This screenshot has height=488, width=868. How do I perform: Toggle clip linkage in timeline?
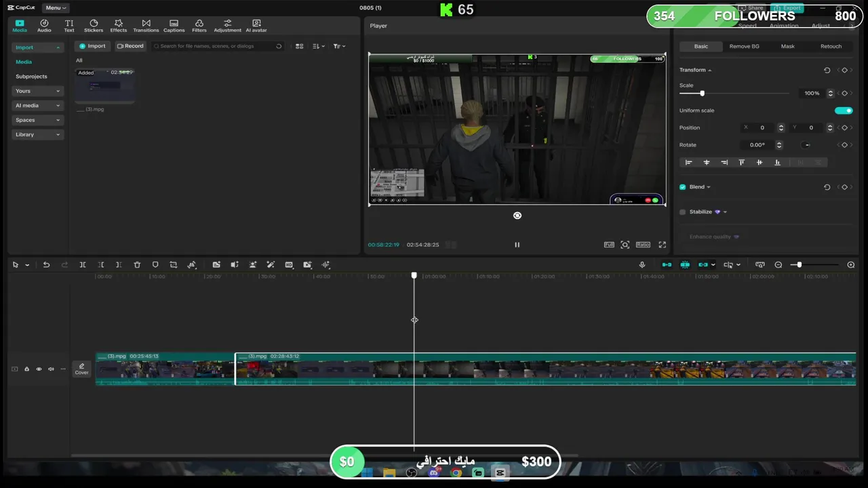(703, 265)
